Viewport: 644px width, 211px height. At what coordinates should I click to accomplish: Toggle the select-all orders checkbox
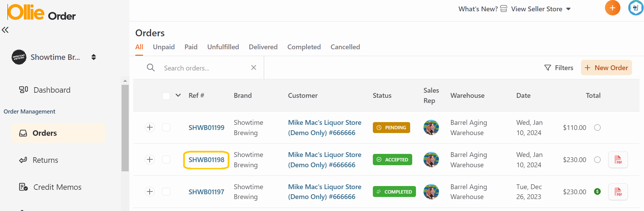pyautogui.click(x=166, y=96)
